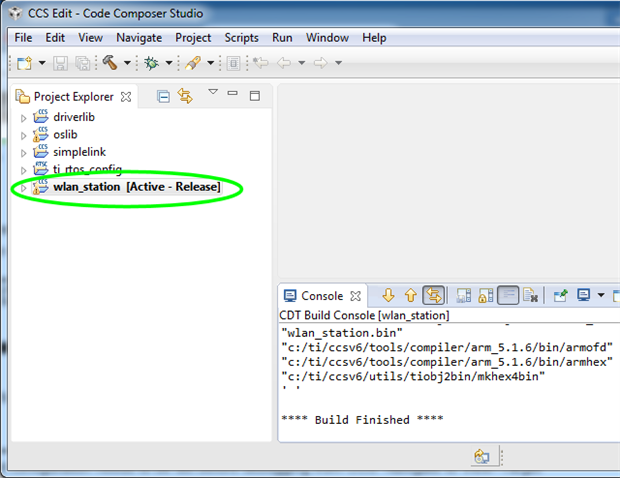Open the Search flashlight dropdown arrow

(x=211, y=63)
